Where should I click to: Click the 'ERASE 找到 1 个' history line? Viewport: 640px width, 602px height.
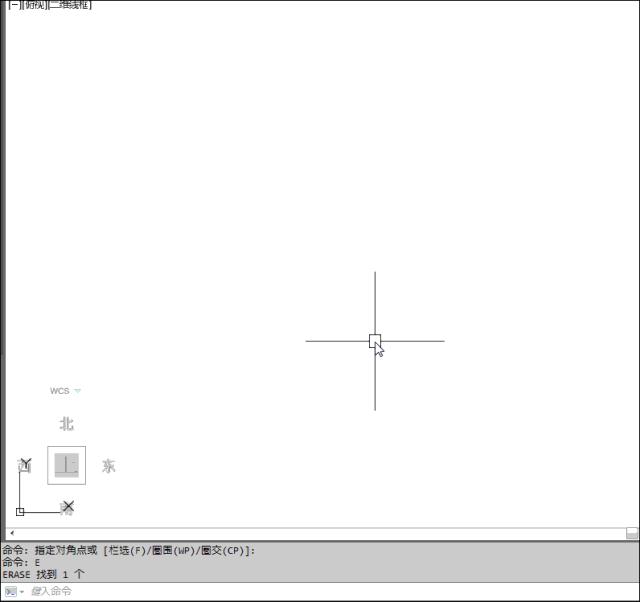(43, 575)
